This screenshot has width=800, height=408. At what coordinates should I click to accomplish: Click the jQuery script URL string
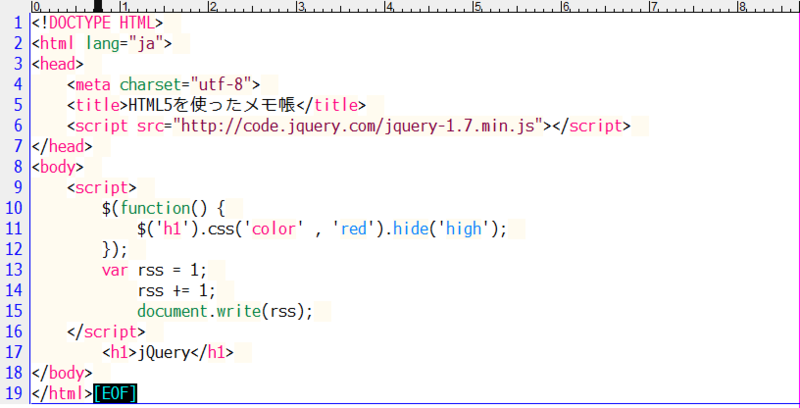click(358, 126)
